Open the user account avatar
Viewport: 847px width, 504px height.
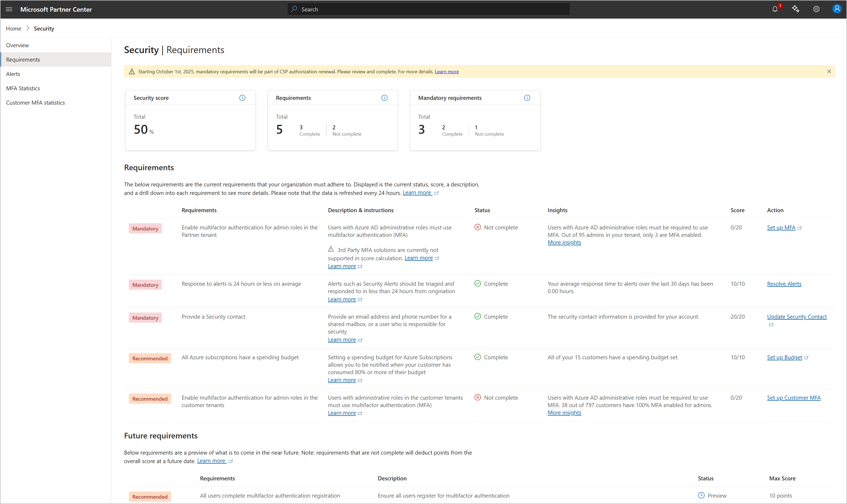[837, 9]
